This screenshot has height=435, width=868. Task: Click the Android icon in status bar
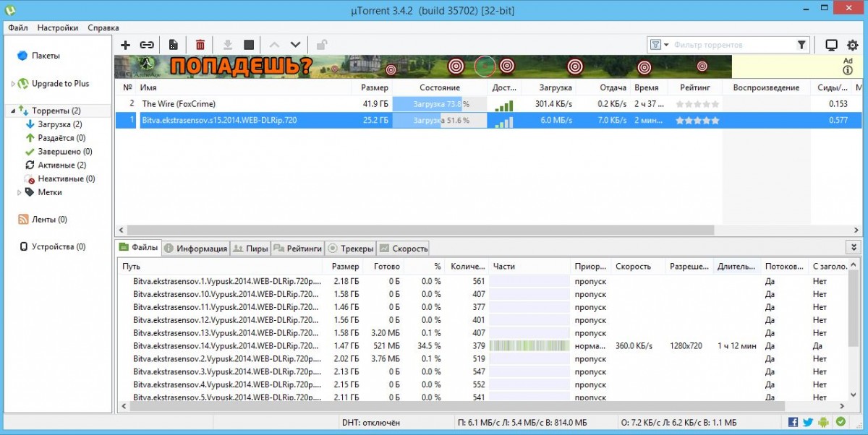(825, 422)
